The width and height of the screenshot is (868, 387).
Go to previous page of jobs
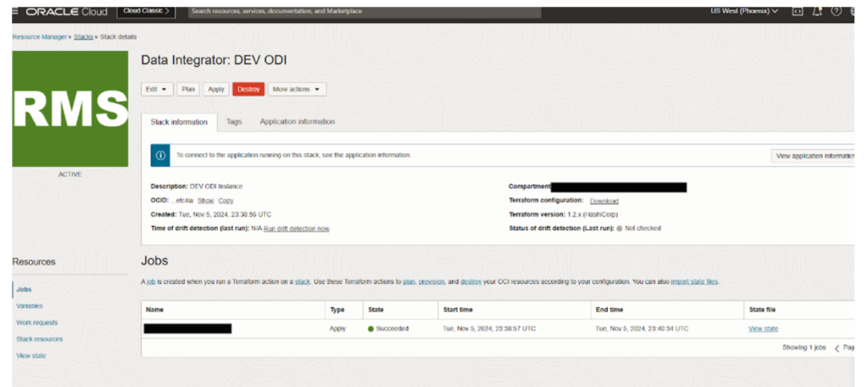(837, 348)
